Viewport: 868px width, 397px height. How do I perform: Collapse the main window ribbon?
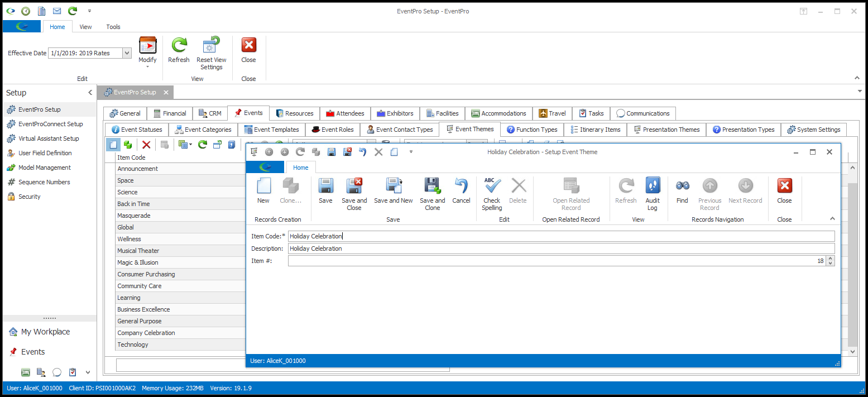(x=857, y=78)
